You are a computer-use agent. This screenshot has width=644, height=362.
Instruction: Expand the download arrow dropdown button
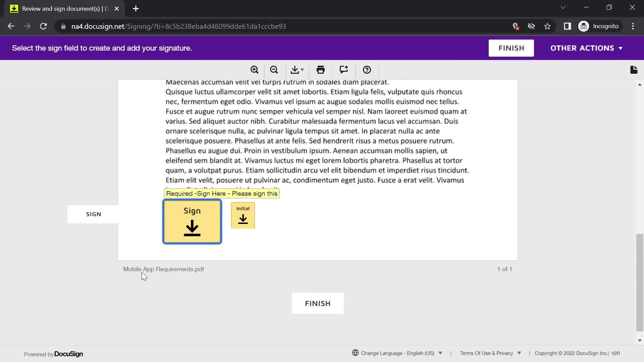pos(303,69)
